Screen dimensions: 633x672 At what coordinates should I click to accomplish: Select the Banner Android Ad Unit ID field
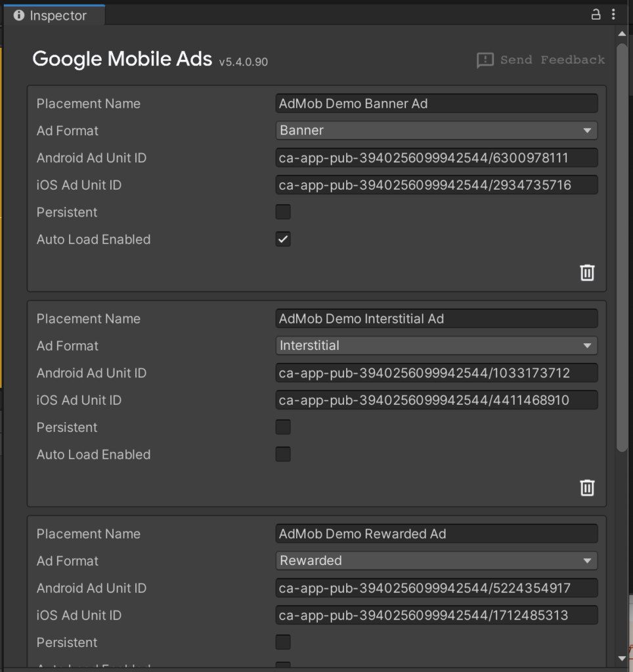[436, 157]
